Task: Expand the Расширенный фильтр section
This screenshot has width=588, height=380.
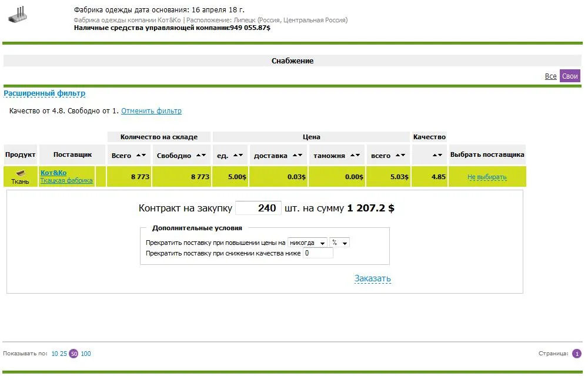Action: point(45,93)
